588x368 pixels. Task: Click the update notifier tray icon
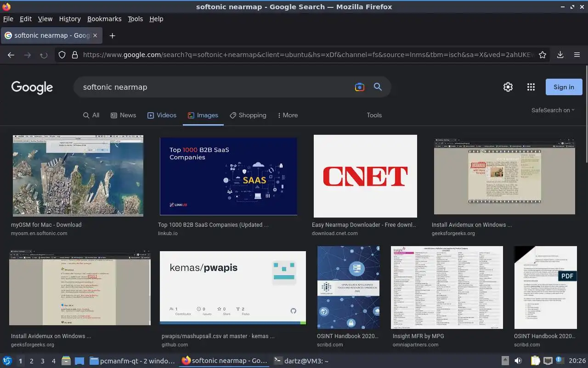[x=560, y=361]
